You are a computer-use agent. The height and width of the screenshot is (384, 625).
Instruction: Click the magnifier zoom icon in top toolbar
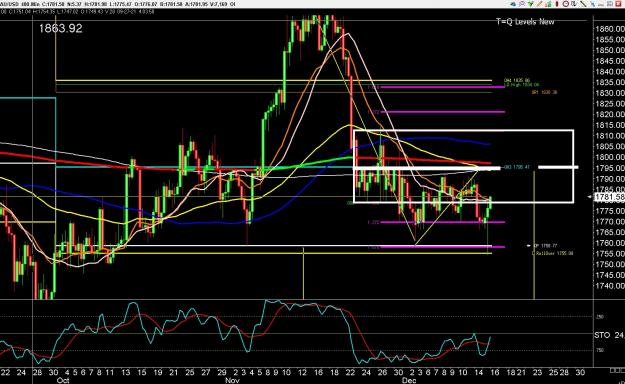522,4
